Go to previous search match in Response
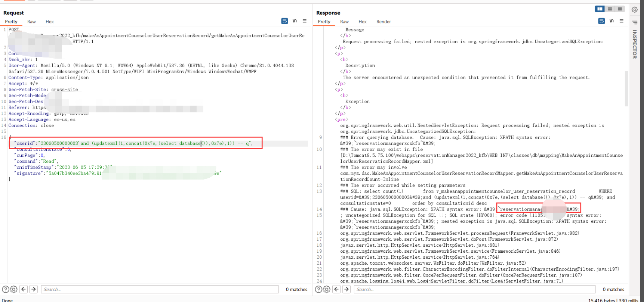Viewport: 644px width, 302px height. tap(336, 289)
